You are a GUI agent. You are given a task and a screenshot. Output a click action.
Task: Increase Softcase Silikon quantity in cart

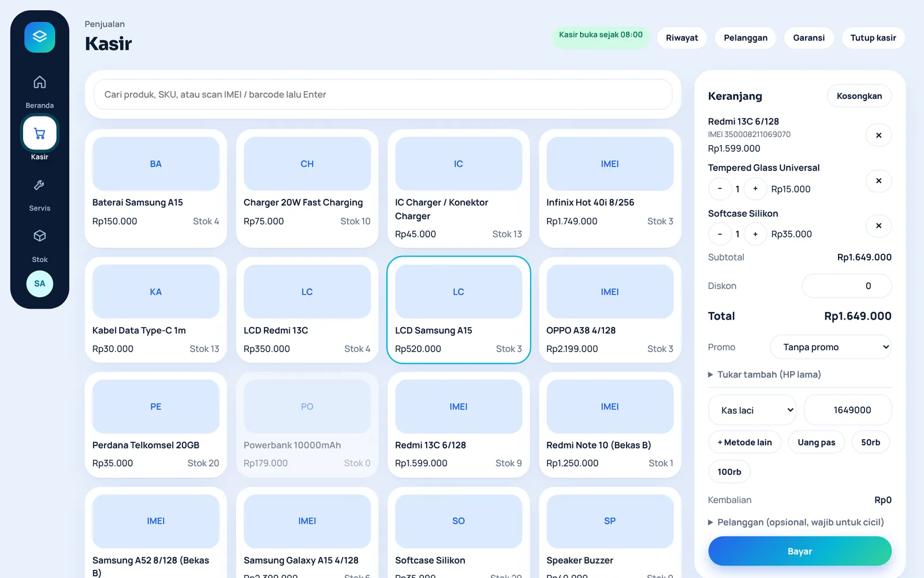755,234
